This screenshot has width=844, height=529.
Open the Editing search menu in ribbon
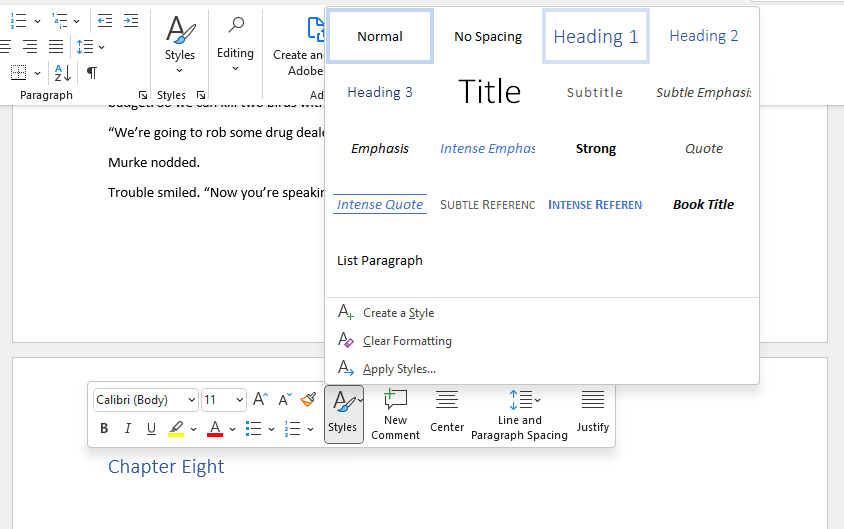tap(235, 45)
